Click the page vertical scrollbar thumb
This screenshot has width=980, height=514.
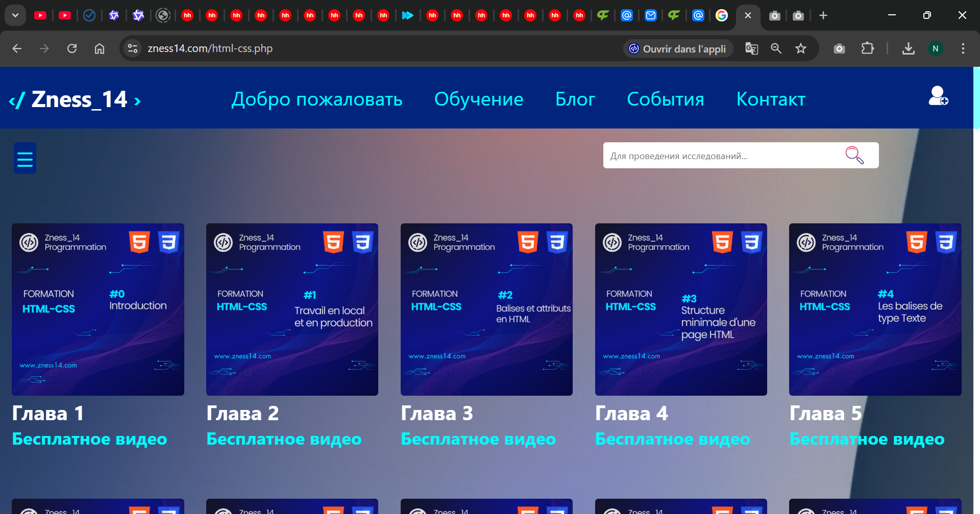click(976, 98)
